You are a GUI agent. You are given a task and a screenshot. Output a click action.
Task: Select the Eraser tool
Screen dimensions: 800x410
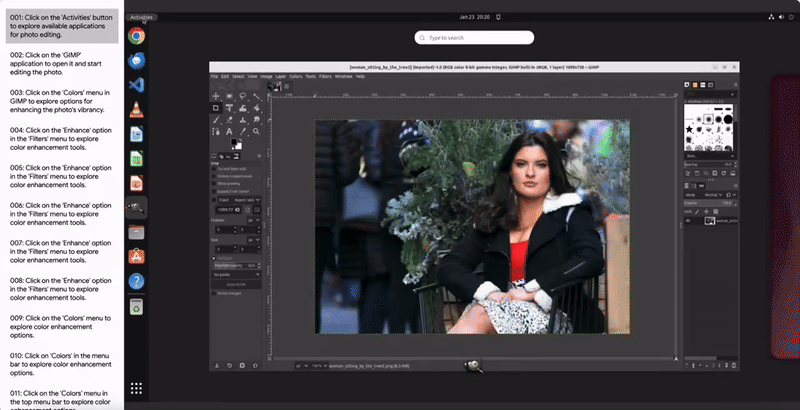[230, 120]
